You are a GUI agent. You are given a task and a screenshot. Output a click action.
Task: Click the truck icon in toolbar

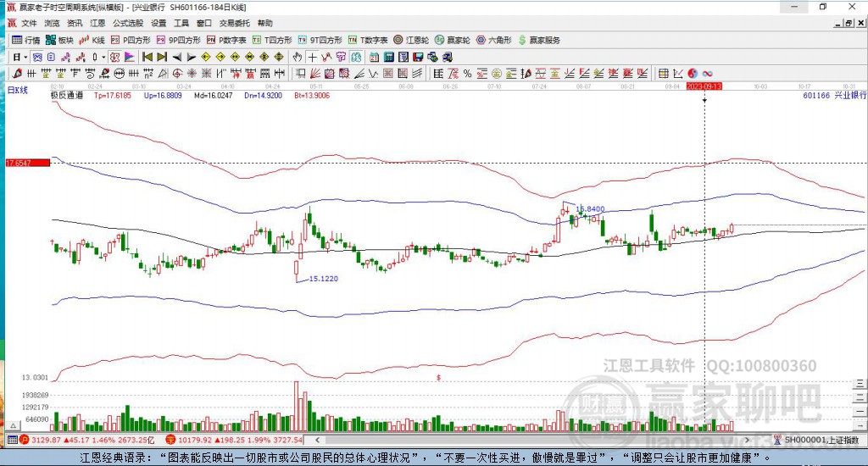coord(448,57)
